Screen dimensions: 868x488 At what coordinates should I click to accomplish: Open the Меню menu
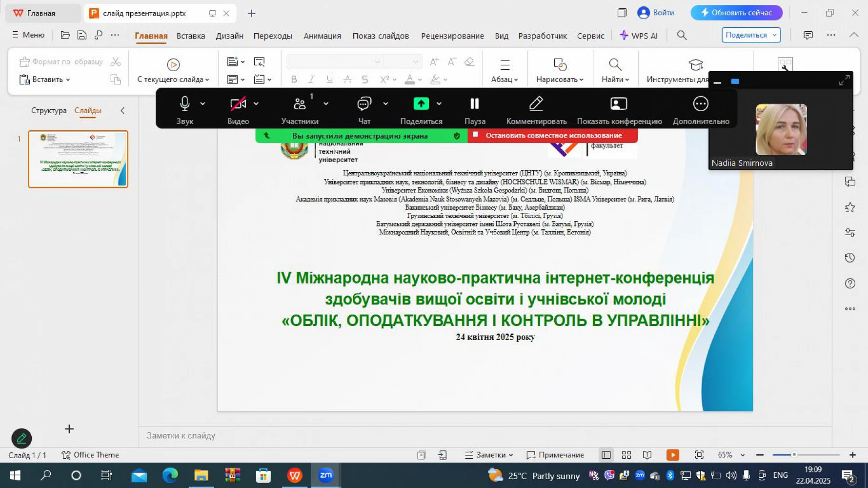[x=28, y=35]
